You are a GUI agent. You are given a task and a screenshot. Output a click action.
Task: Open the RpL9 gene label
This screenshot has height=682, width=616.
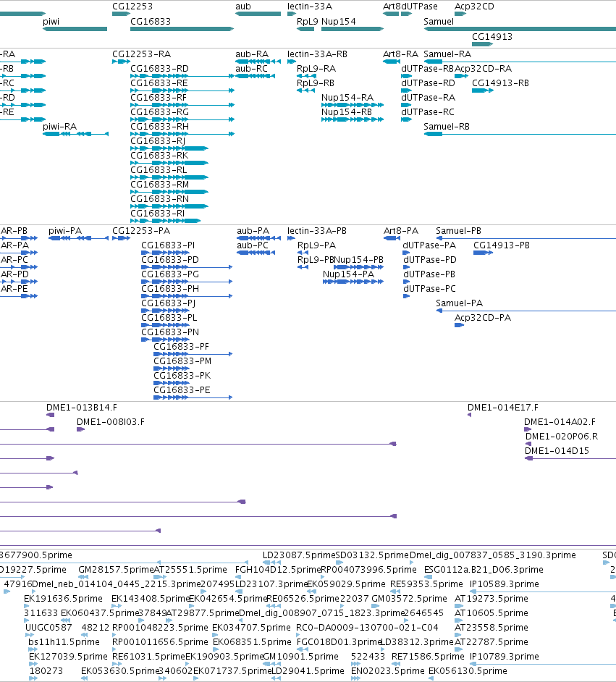coord(308,21)
